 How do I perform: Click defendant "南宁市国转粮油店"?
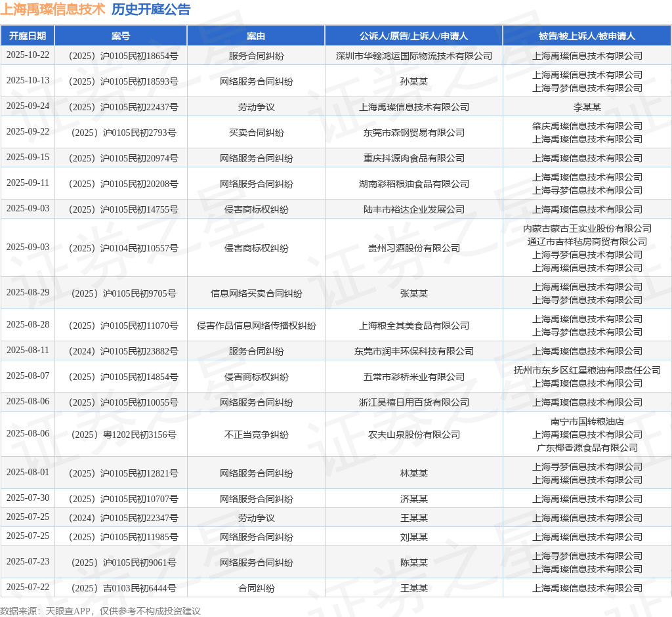coord(587,422)
